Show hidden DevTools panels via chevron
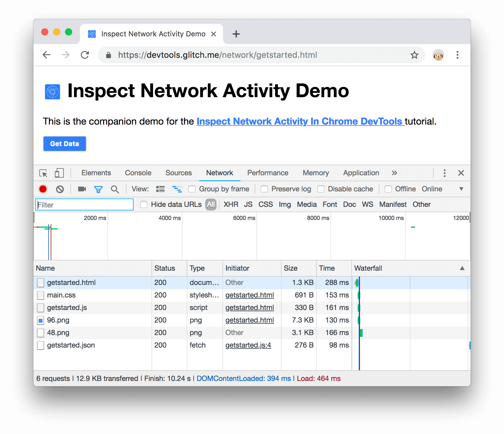 (394, 173)
